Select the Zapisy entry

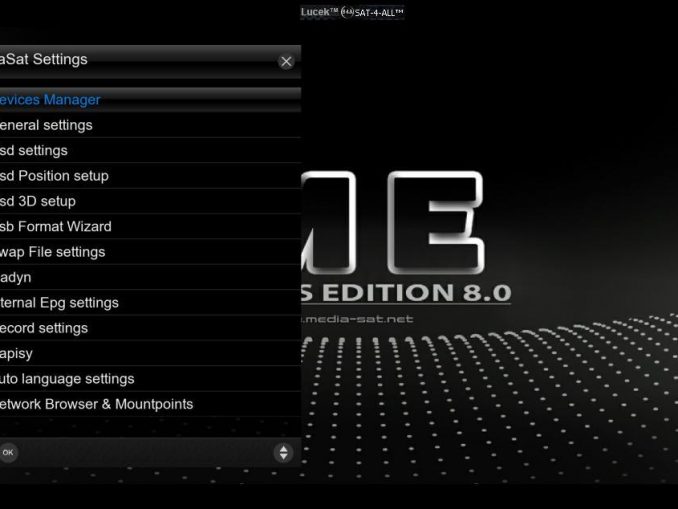(17, 353)
